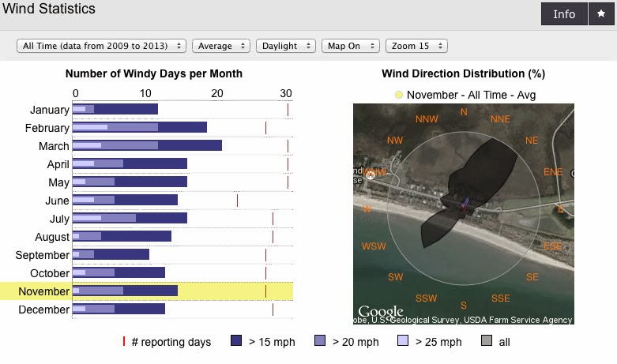
Task: Open the Average dropdown
Action: (x=221, y=46)
